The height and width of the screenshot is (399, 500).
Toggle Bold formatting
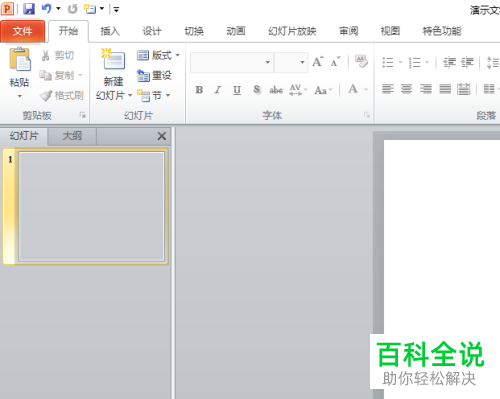point(199,90)
